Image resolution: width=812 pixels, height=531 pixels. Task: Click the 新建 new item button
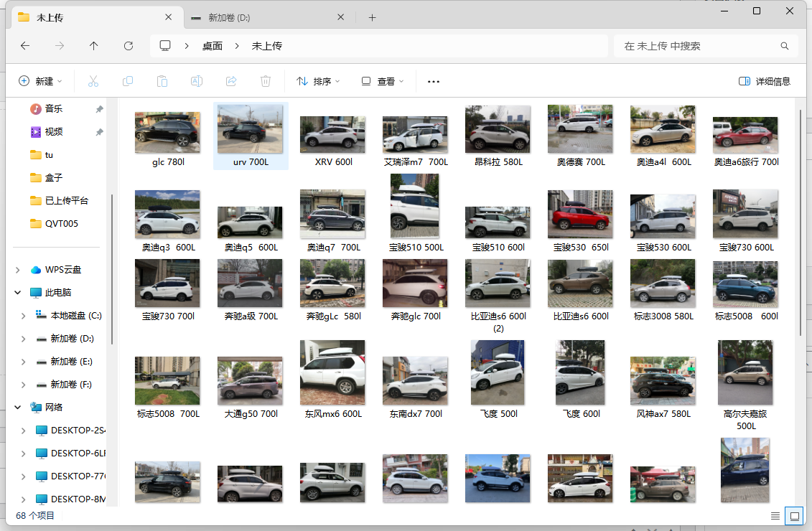(x=40, y=82)
